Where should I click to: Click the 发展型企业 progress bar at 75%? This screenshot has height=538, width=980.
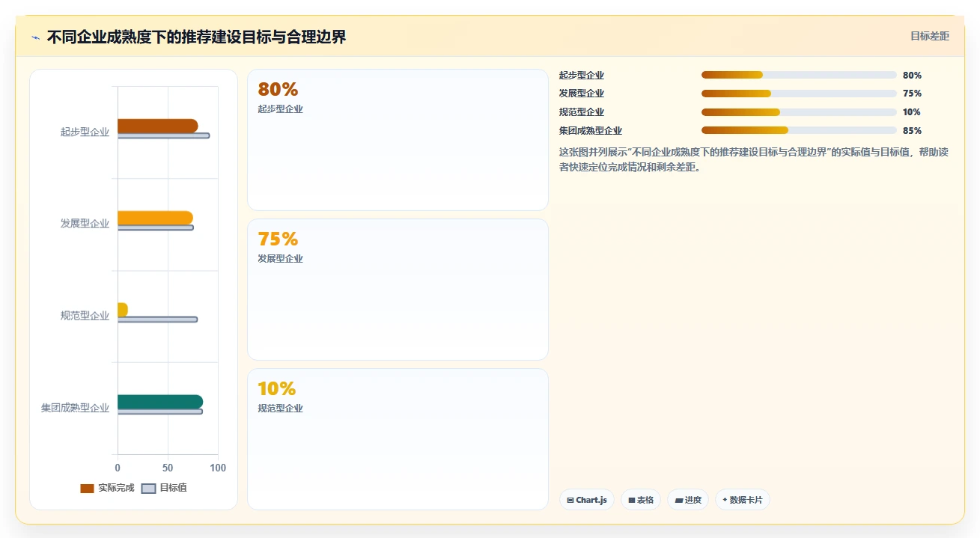(x=799, y=94)
